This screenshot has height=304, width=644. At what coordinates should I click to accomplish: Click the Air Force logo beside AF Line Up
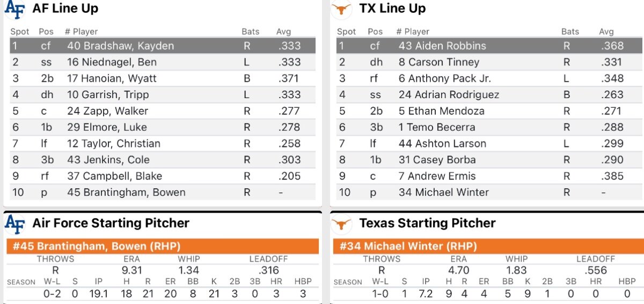(x=15, y=9)
